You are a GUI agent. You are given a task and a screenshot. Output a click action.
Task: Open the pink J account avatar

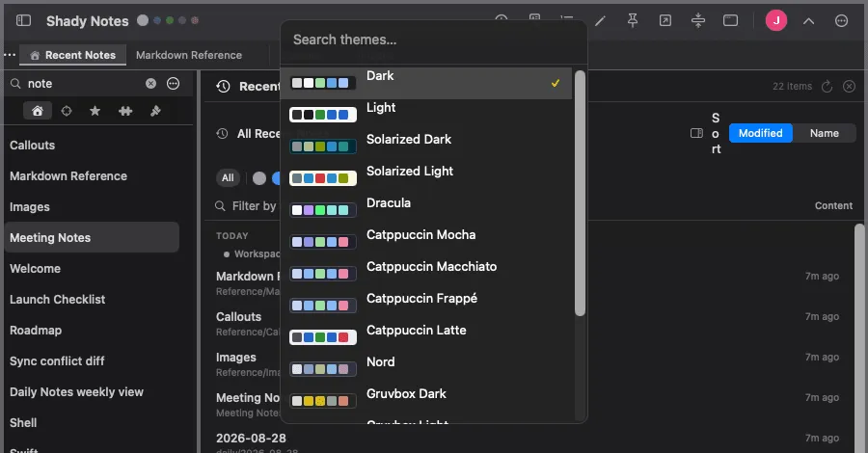(x=776, y=21)
